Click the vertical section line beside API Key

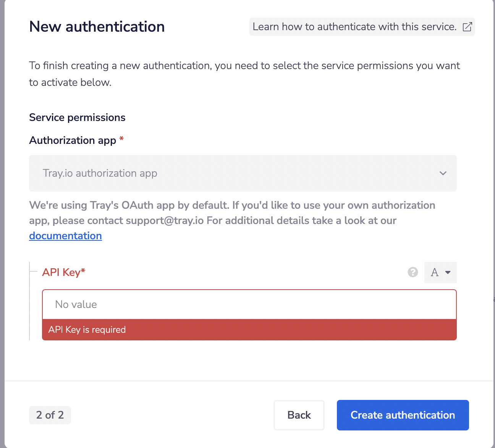click(x=30, y=301)
